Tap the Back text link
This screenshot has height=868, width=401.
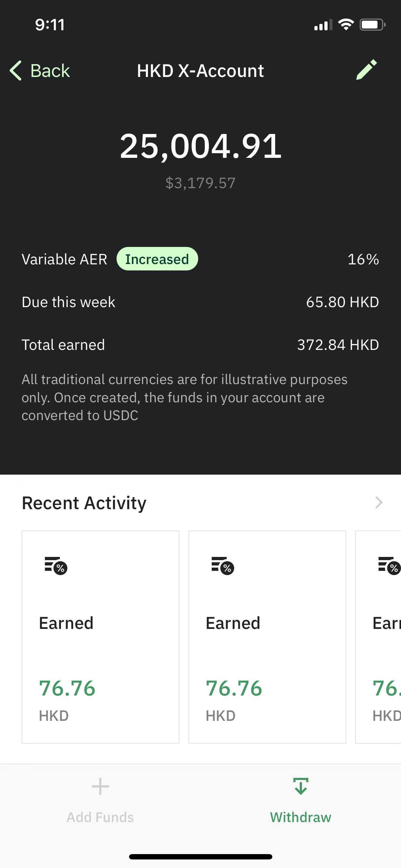(x=50, y=71)
